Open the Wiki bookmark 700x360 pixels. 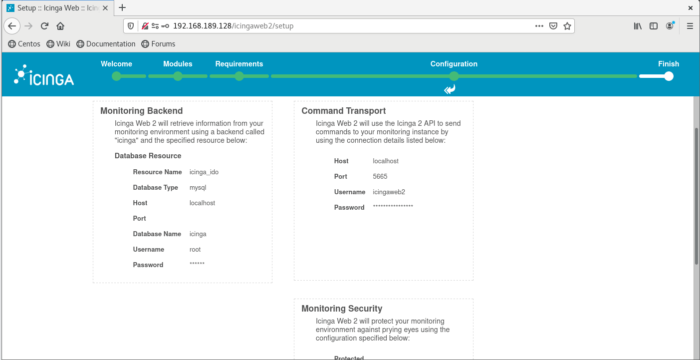(x=58, y=44)
